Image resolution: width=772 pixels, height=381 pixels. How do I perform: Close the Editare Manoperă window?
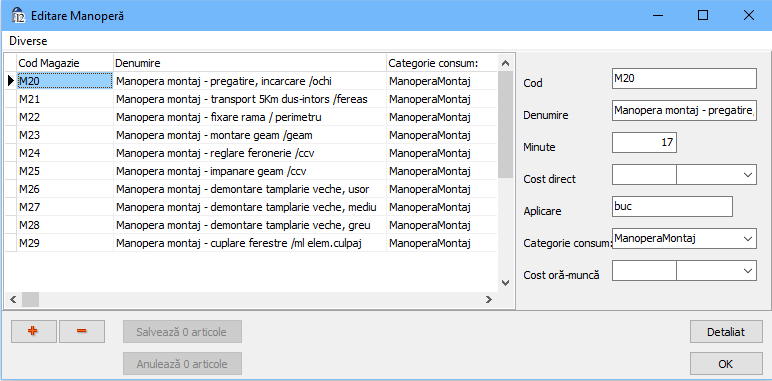(749, 15)
